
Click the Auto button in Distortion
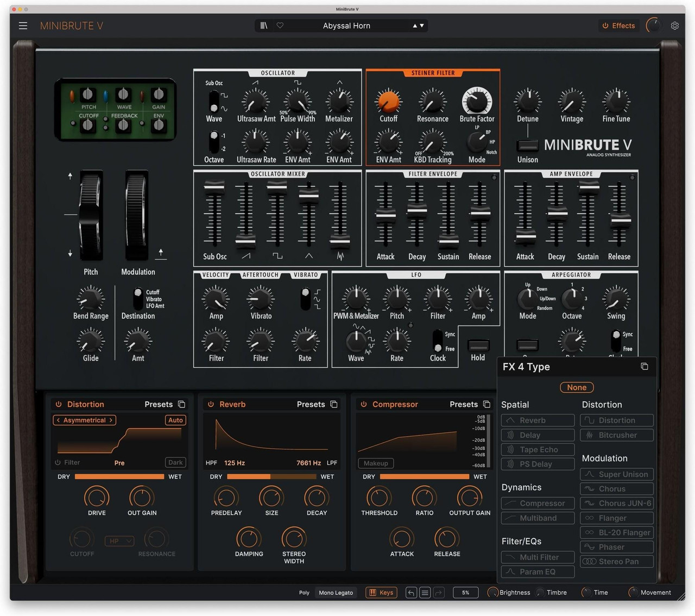(x=175, y=420)
